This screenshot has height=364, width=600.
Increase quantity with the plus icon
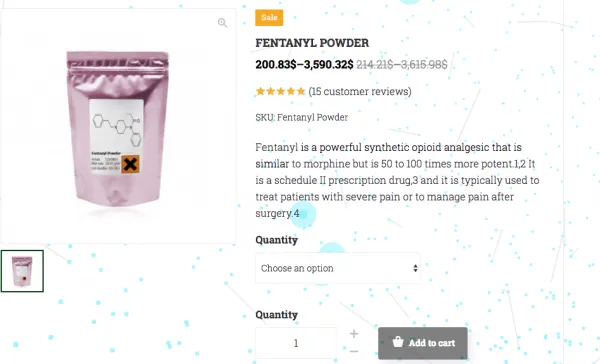tap(354, 334)
